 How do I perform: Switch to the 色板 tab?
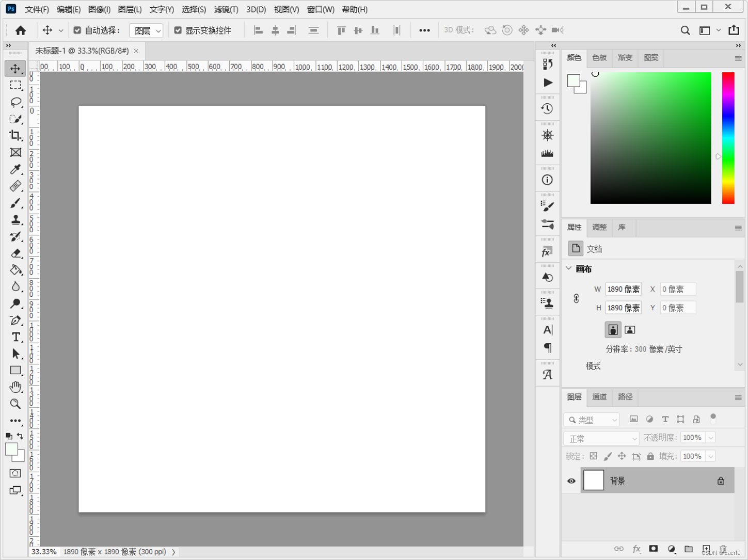[599, 58]
